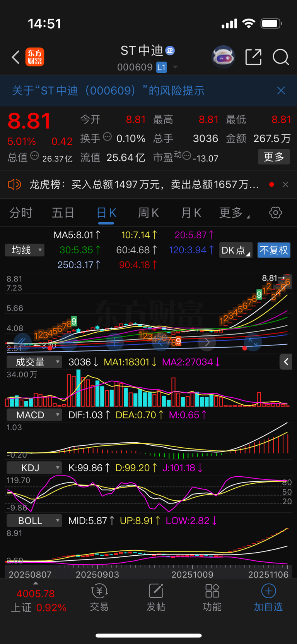Tap the 20:5.87 magenta MA value
This screenshot has height=644, width=297.
(x=195, y=235)
